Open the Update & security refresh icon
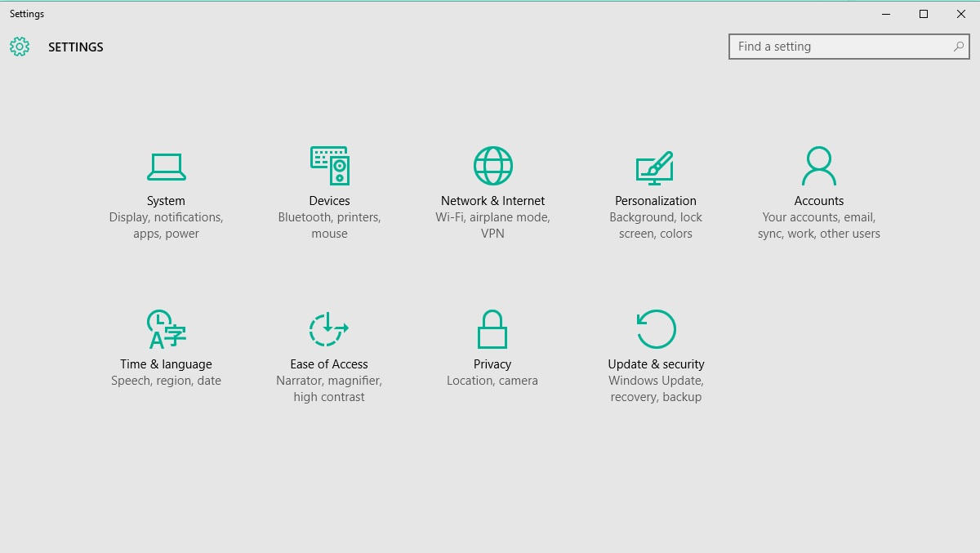Screen dimensions: 980x553 (656, 329)
